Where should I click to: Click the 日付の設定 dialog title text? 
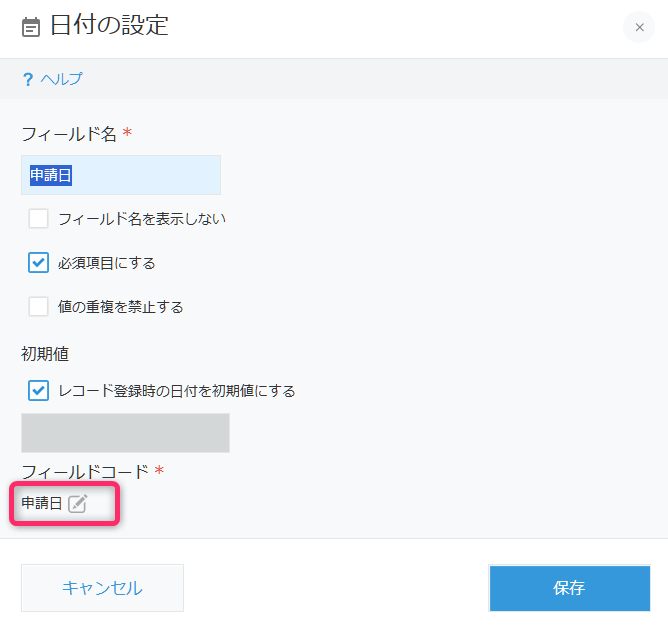[x=109, y=25]
